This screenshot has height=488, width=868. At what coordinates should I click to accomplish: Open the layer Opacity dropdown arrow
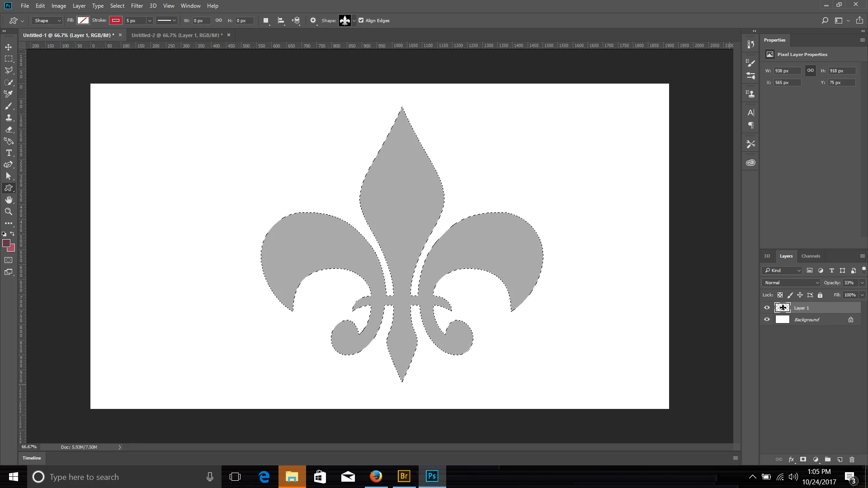click(862, 283)
